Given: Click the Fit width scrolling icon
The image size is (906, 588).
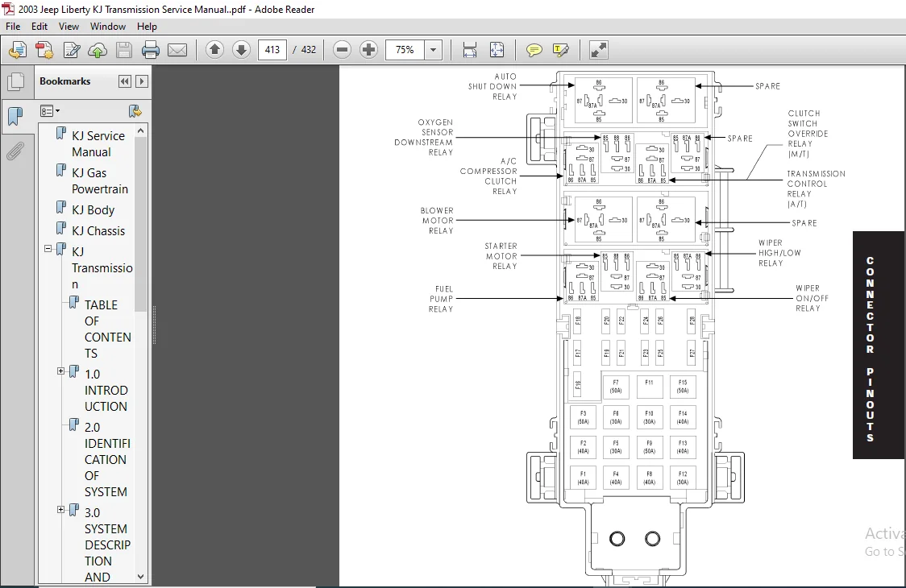Looking at the screenshot, I should click(x=470, y=50).
